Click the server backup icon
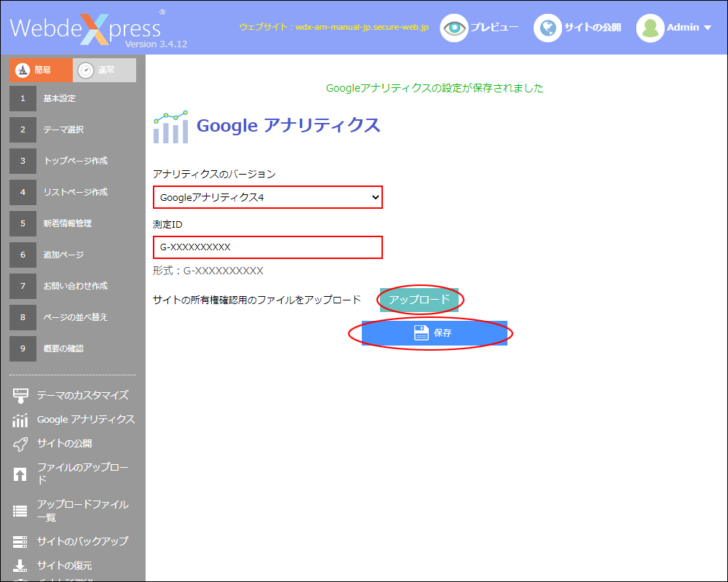This screenshot has width=728, height=582. [20, 541]
